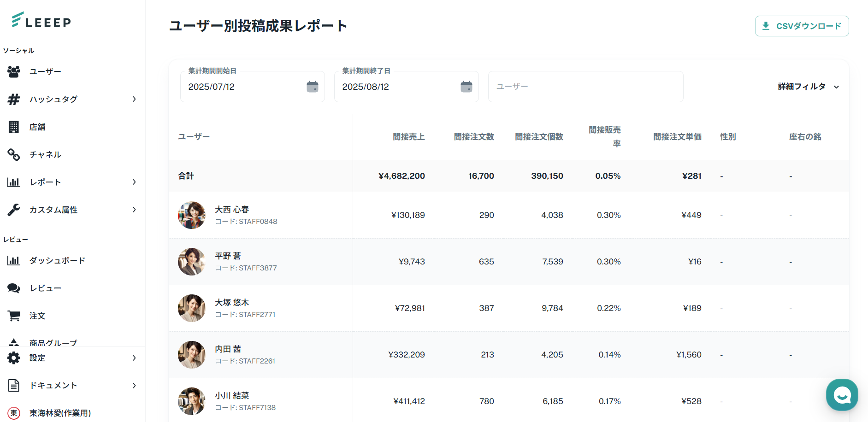Expand the ドキュメント submenu chevron
Viewport: 868px width, 422px height.
coord(134,386)
